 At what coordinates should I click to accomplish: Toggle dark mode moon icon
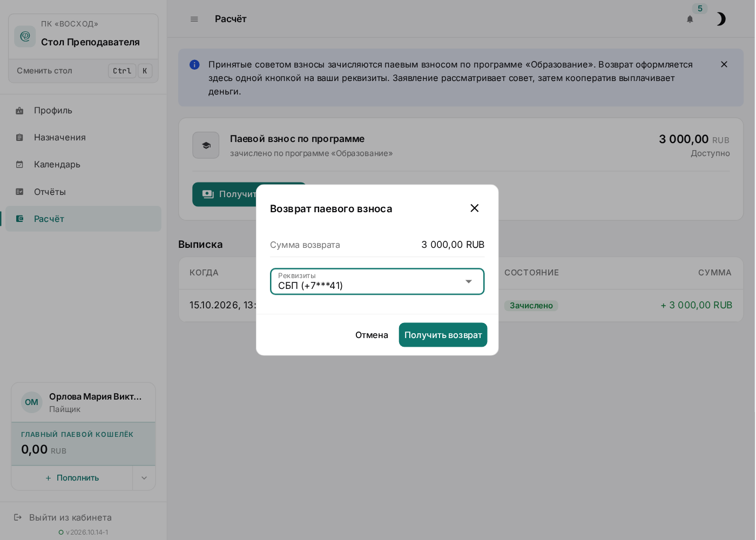tap(721, 19)
